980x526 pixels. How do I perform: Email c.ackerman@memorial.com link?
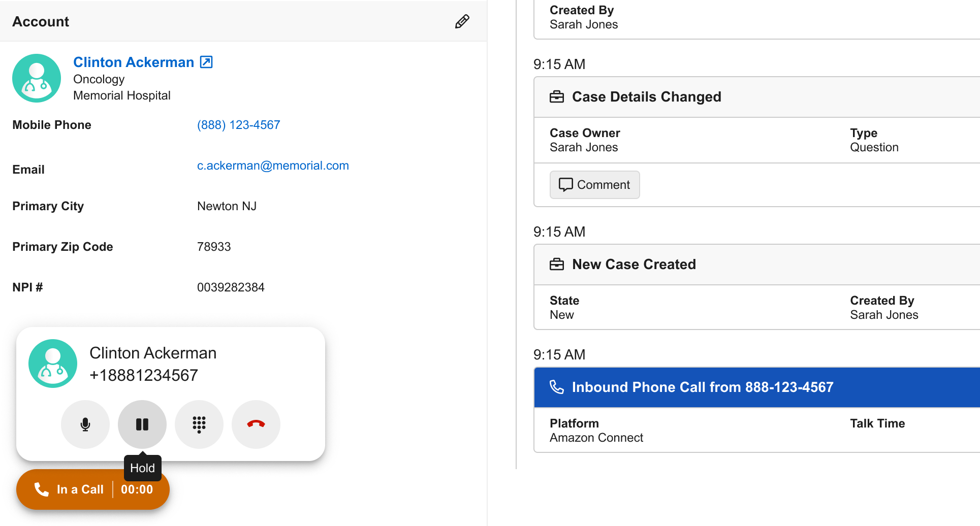coord(273,166)
